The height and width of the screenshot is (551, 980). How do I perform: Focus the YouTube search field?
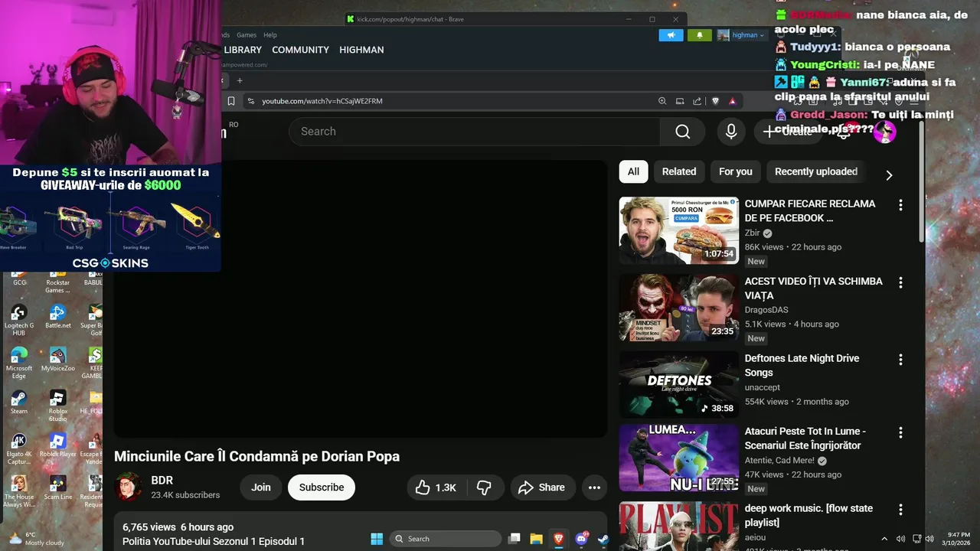(475, 132)
